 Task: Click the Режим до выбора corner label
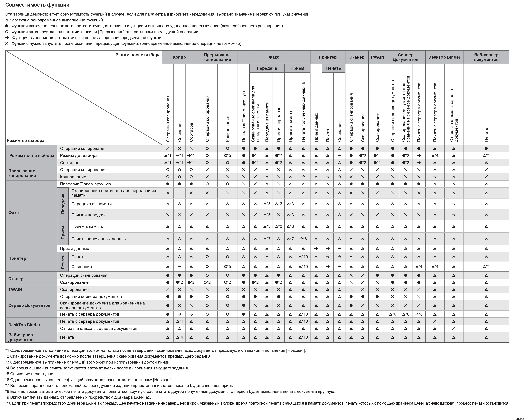tap(26, 141)
